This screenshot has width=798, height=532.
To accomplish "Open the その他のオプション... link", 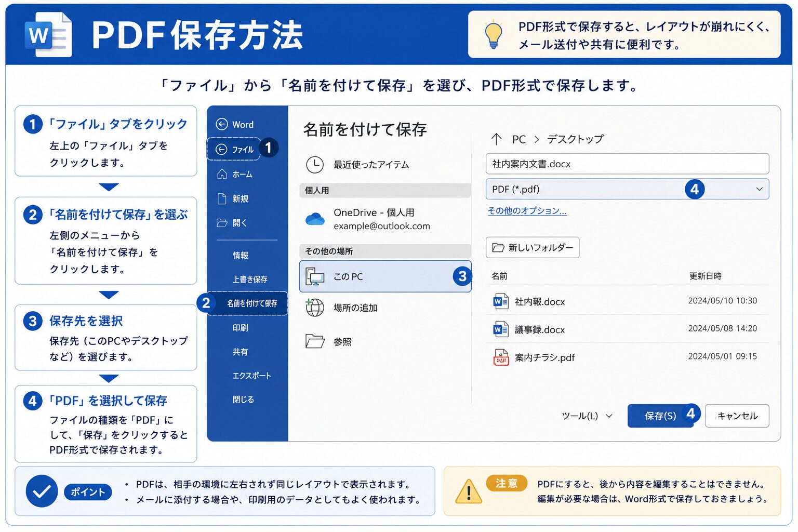I will pyautogui.click(x=527, y=210).
